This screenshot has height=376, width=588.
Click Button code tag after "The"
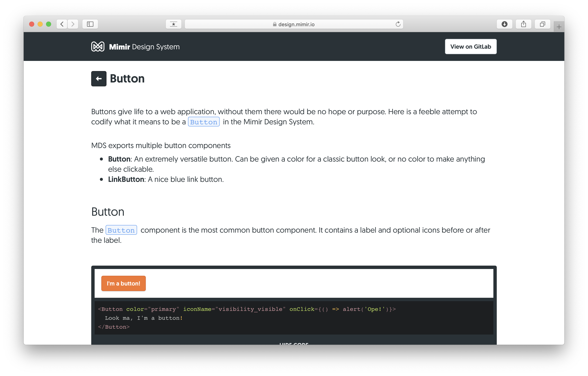(121, 230)
